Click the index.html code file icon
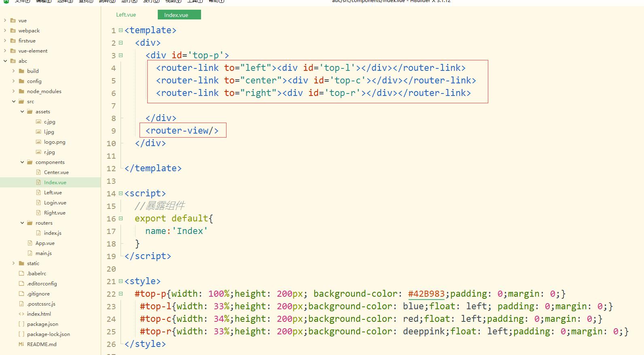This screenshot has height=355, width=644. (x=21, y=314)
